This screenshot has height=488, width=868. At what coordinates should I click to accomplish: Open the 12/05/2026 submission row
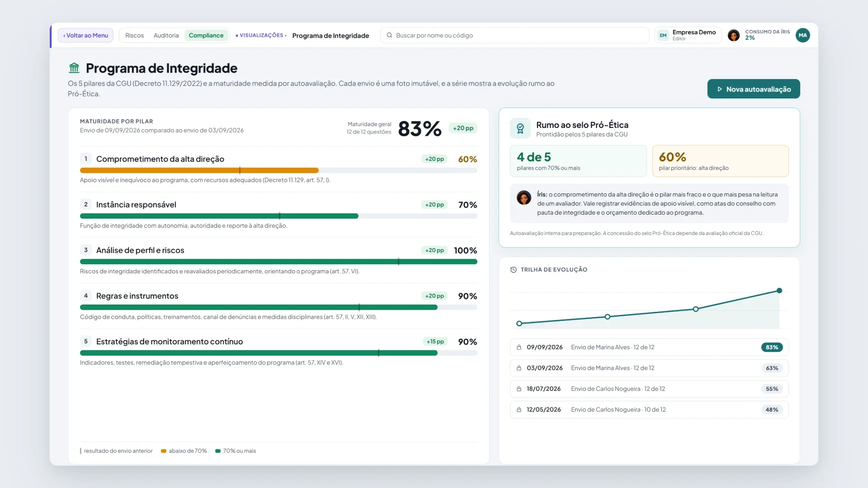tap(649, 409)
